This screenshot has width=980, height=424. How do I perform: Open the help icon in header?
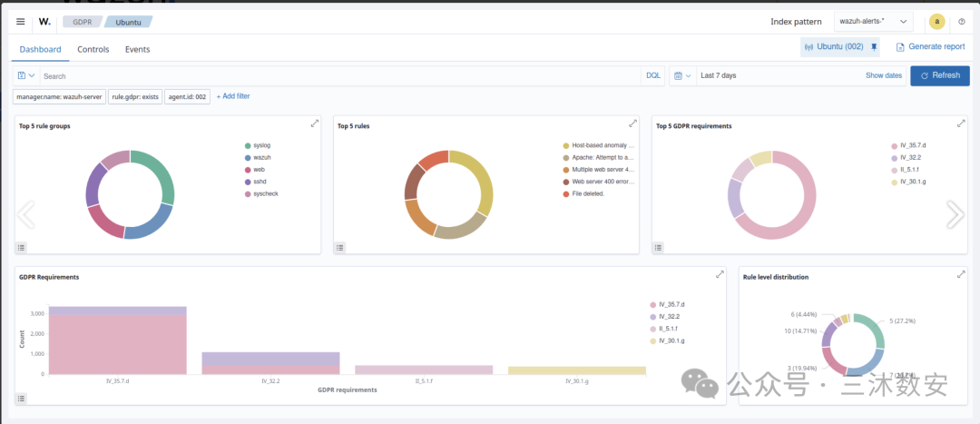coord(962,21)
